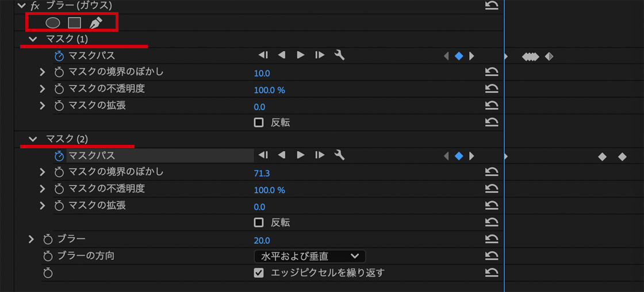
Task: Reset the Mask (1) feather value
Action: (492, 72)
